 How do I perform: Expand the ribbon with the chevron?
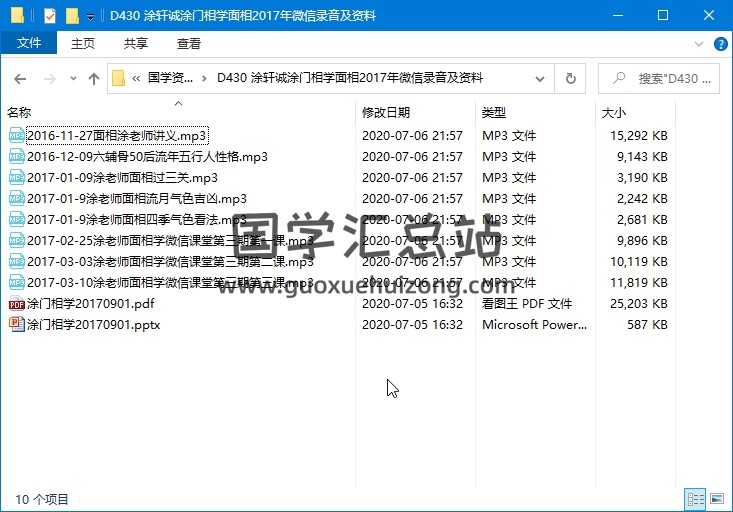click(x=697, y=43)
